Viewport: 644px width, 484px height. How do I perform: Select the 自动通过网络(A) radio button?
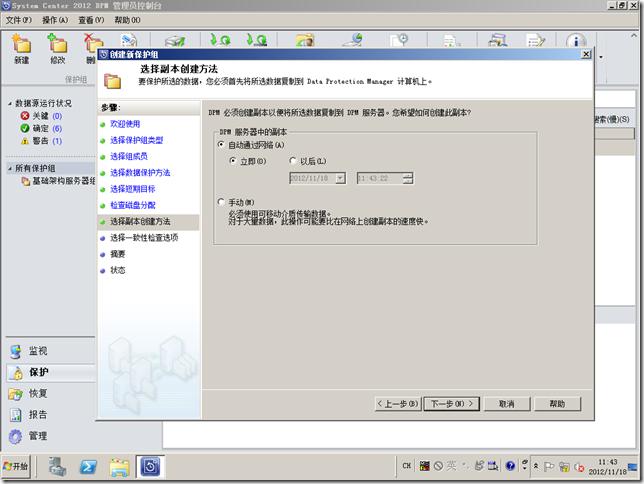pyautogui.click(x=221, y=145)
